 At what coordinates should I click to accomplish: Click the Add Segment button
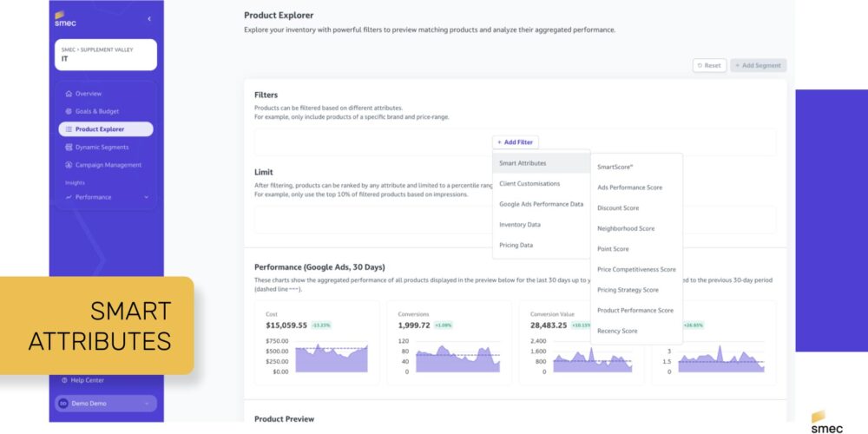[x=758, y=65]
